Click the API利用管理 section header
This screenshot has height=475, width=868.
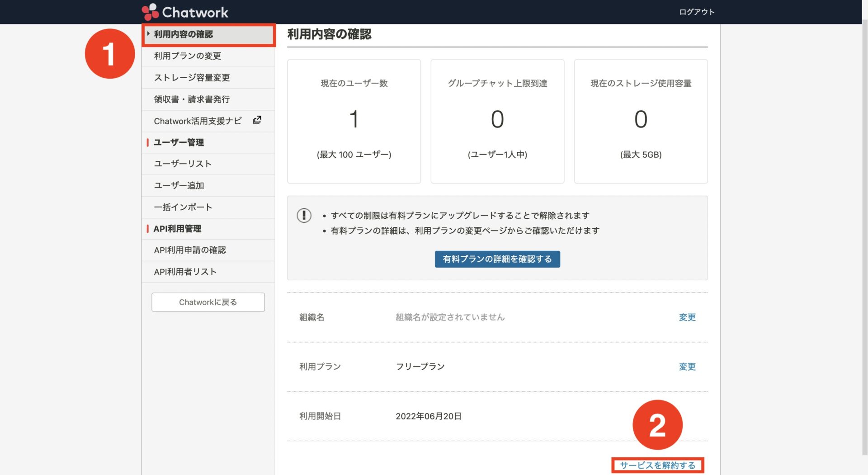(x=208, y=229)
